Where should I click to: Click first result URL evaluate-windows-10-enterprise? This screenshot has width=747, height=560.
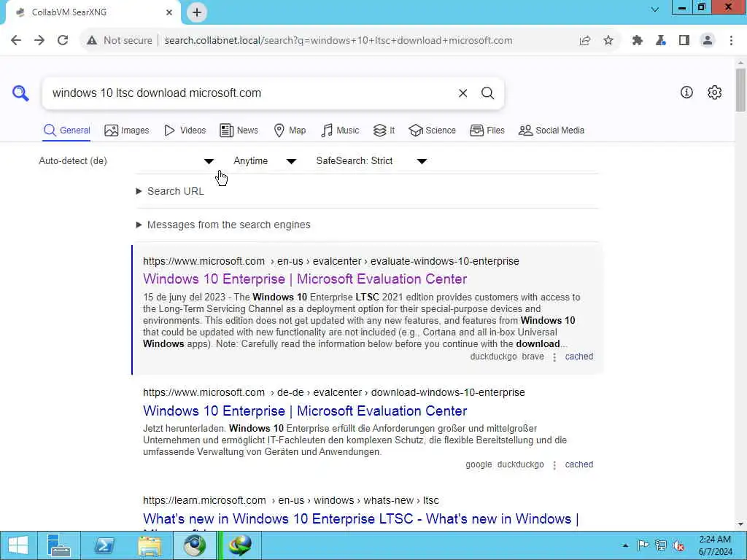click(x=331, y=262)
